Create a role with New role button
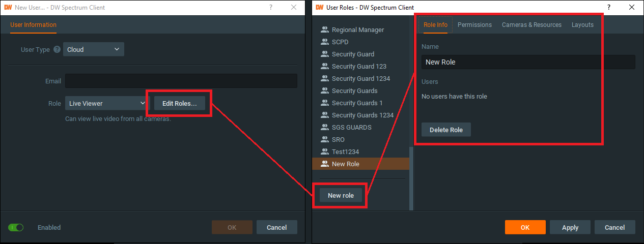 [341, 196]
